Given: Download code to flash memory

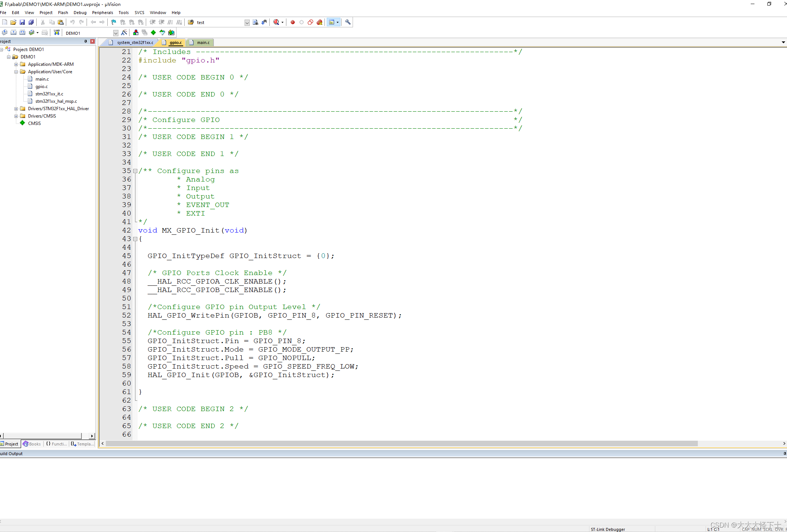Looking at the screenshot, I should click(57, 33).
